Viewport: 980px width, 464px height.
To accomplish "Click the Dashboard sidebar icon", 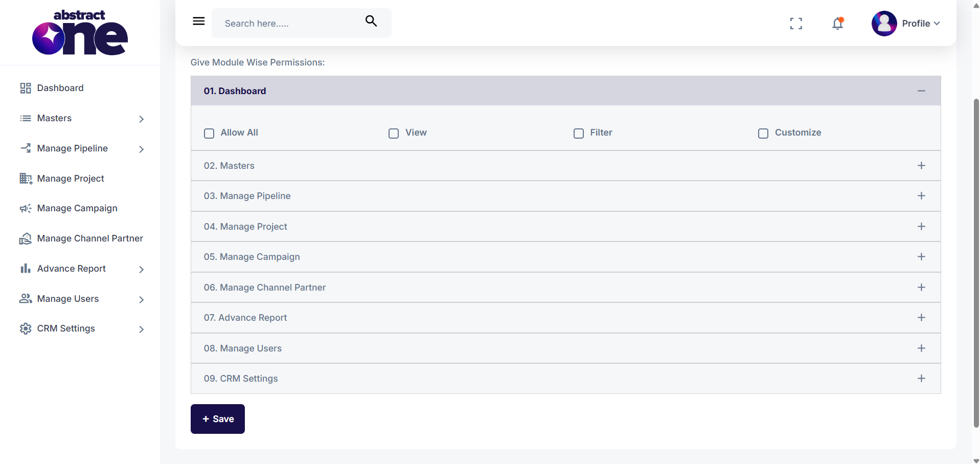I will 26,88.
